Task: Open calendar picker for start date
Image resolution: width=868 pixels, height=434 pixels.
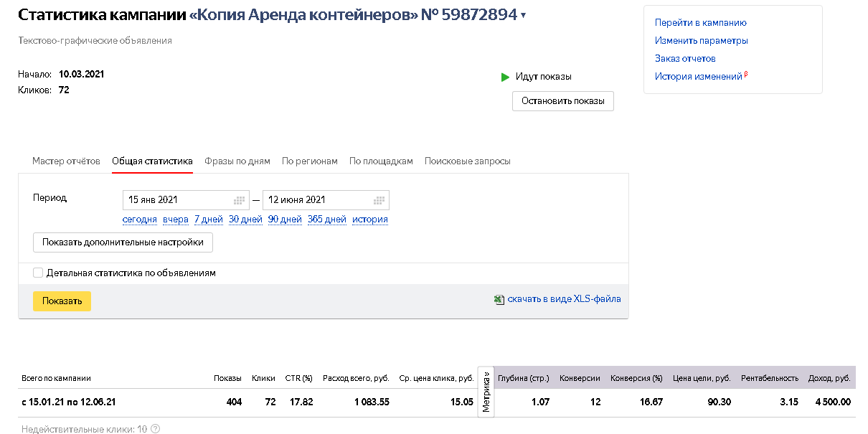Action: (x=240, y=200)
